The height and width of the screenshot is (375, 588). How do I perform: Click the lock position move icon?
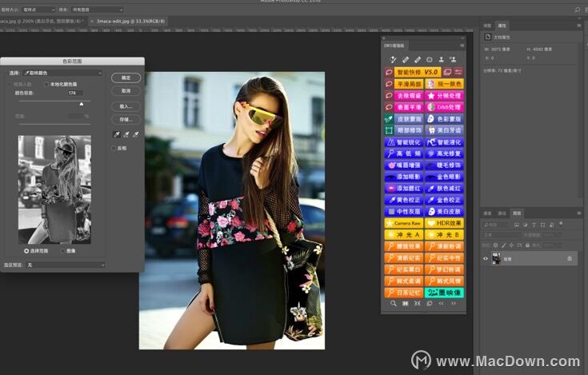coord(511,245)
